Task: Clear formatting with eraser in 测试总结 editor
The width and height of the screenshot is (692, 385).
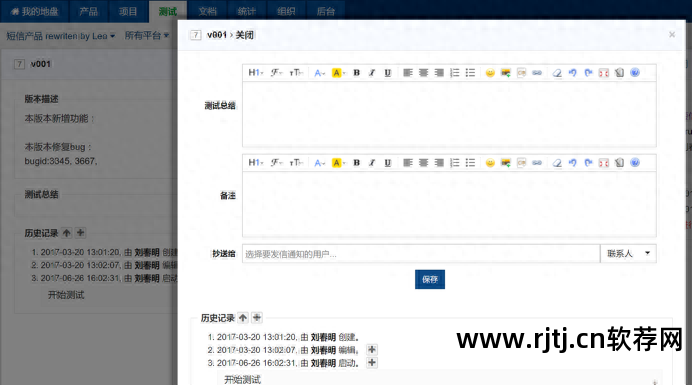Action: [x=557, y=73]
